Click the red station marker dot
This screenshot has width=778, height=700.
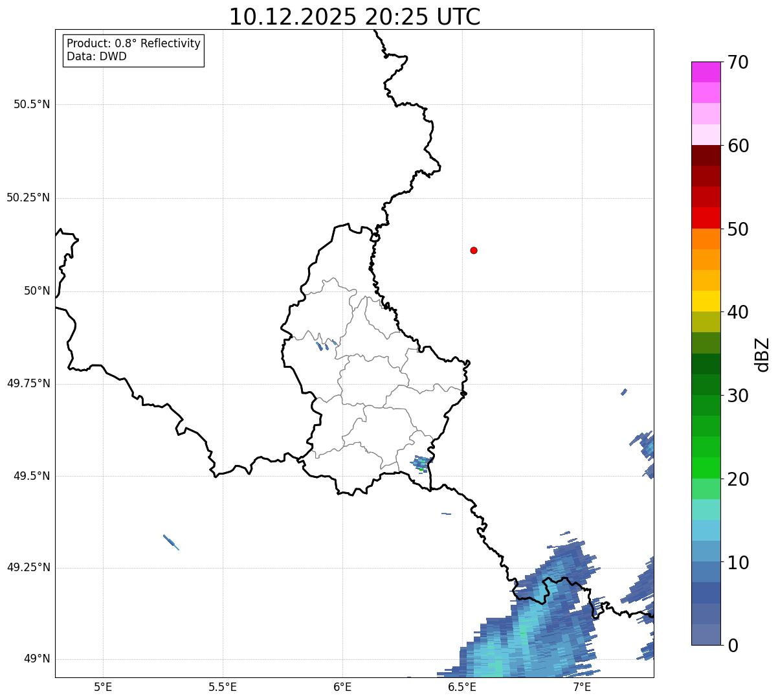(x=474, y=250)
